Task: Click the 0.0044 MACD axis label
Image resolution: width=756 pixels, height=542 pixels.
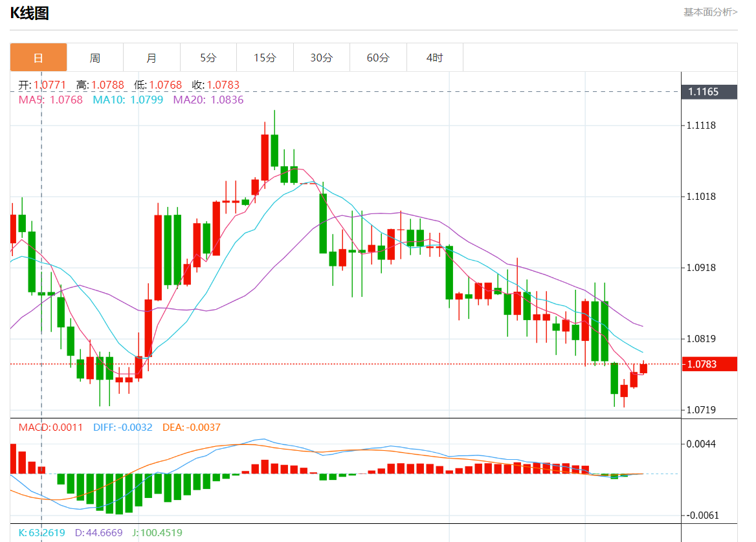Action: (701, 444)
